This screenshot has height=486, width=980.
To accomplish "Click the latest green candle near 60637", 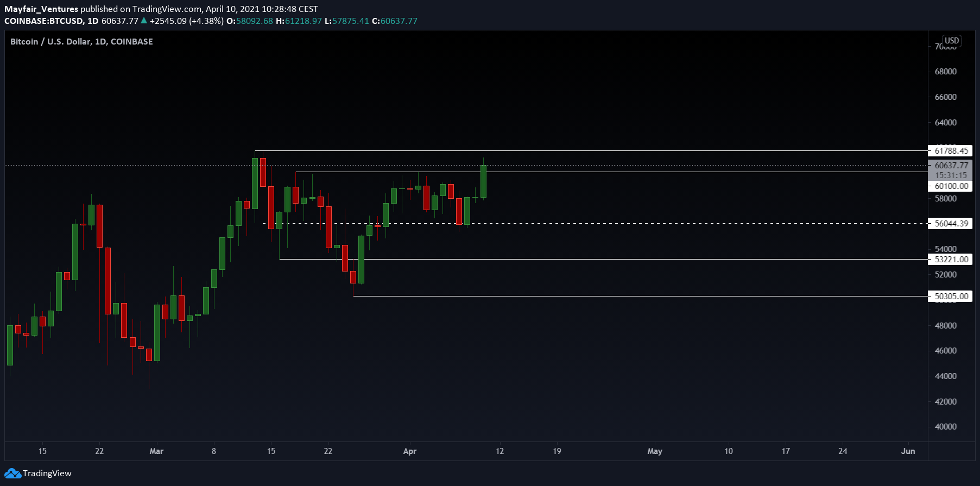I will tap(483, 181).
